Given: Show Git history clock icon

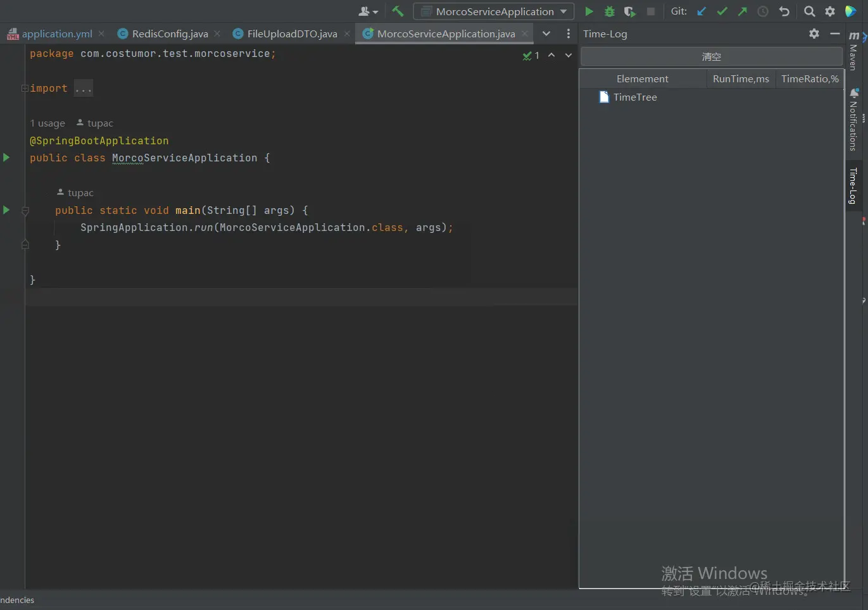Looking at the screenshot, I should click(x=763, y=11).
